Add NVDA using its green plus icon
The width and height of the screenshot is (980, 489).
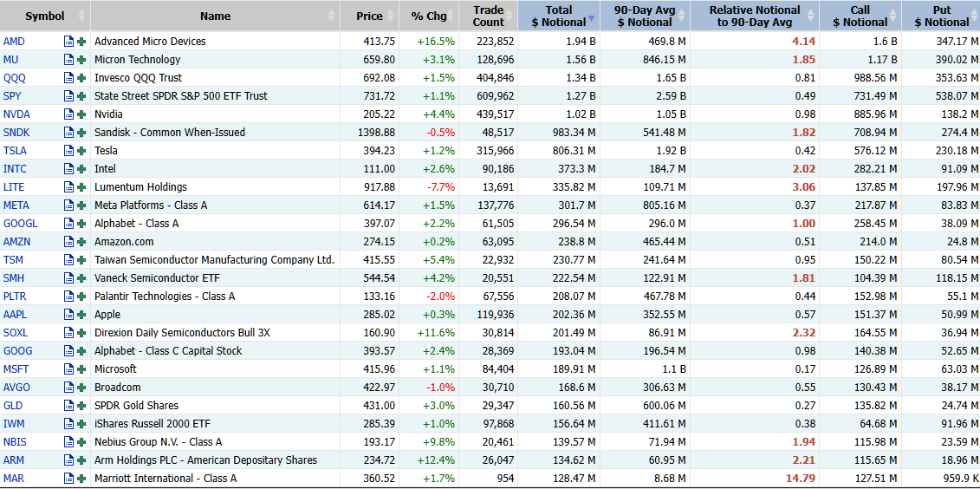[x=81, y=114]
